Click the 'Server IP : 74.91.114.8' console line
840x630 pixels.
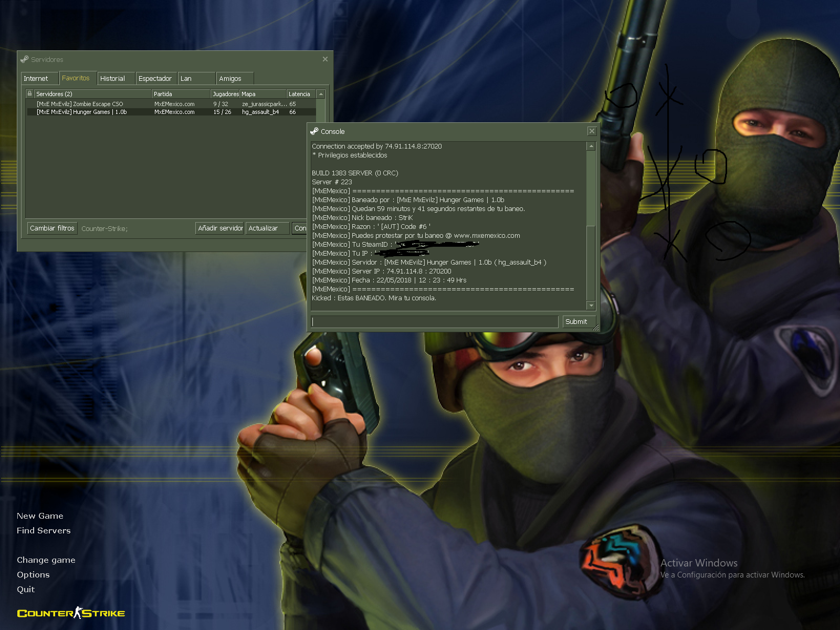(x=382, y=271)
